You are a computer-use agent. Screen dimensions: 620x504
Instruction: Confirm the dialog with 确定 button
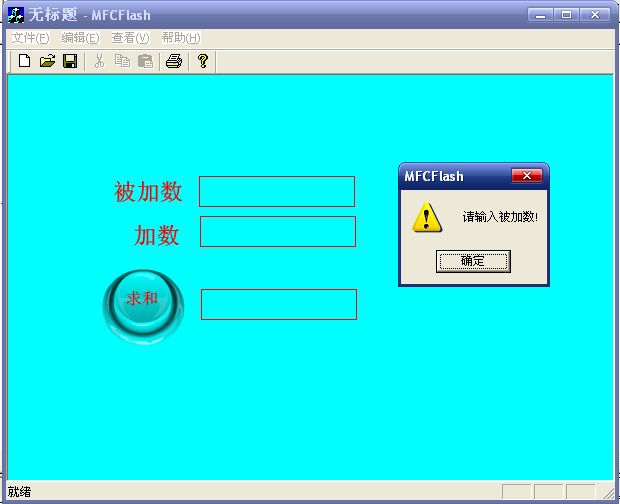coord(473,261)
